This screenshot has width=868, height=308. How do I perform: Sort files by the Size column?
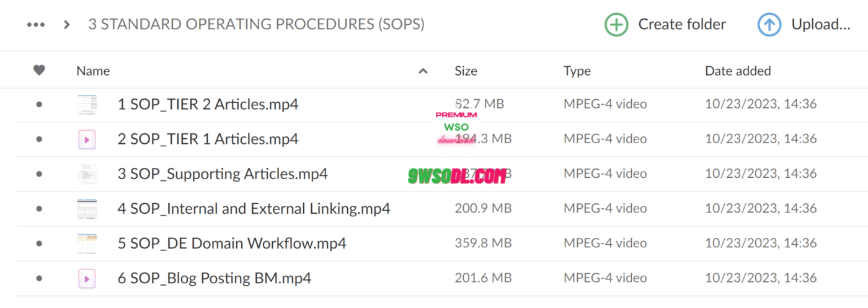coord(466,71)
